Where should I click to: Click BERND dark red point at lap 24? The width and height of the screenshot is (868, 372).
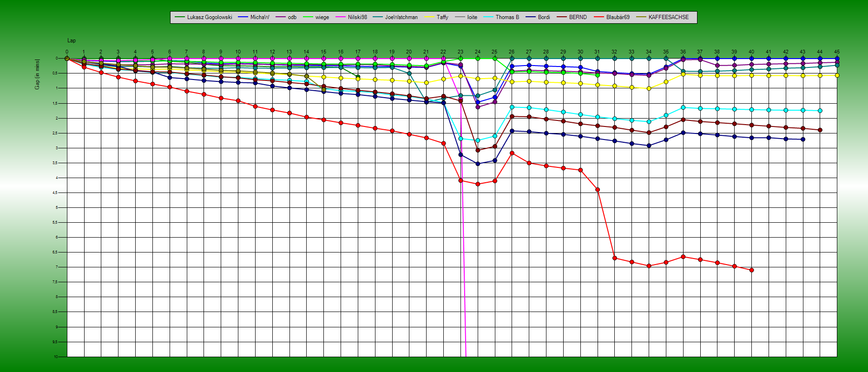coord(478,150)
